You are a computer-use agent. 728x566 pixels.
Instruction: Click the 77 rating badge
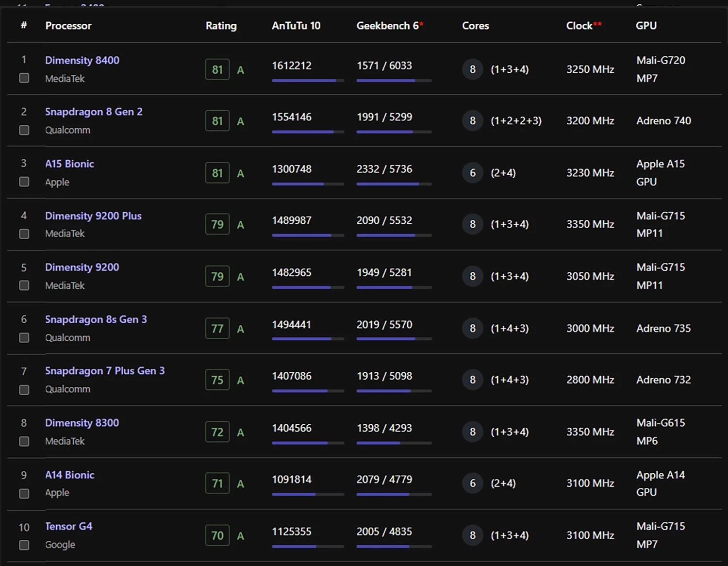pos(217,329)
